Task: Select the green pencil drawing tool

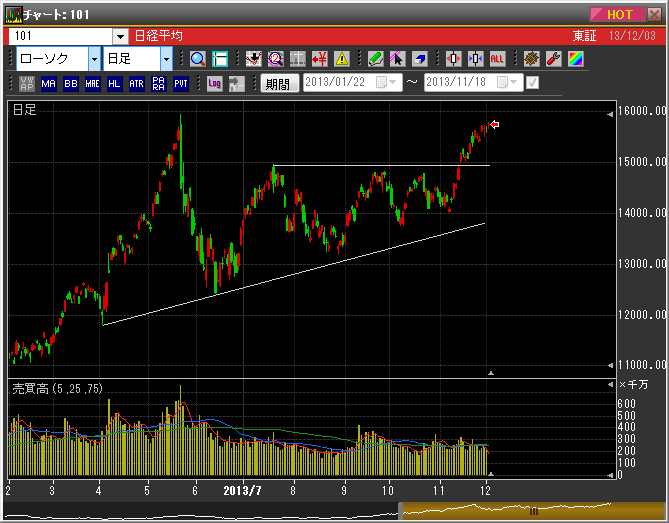Action: 375,59
